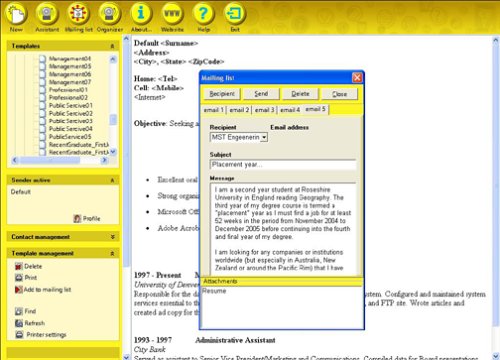Click the New toolbar icon
Image resolution: width=500 pixels, height=360 pixels.
click(x=16, y=14)
